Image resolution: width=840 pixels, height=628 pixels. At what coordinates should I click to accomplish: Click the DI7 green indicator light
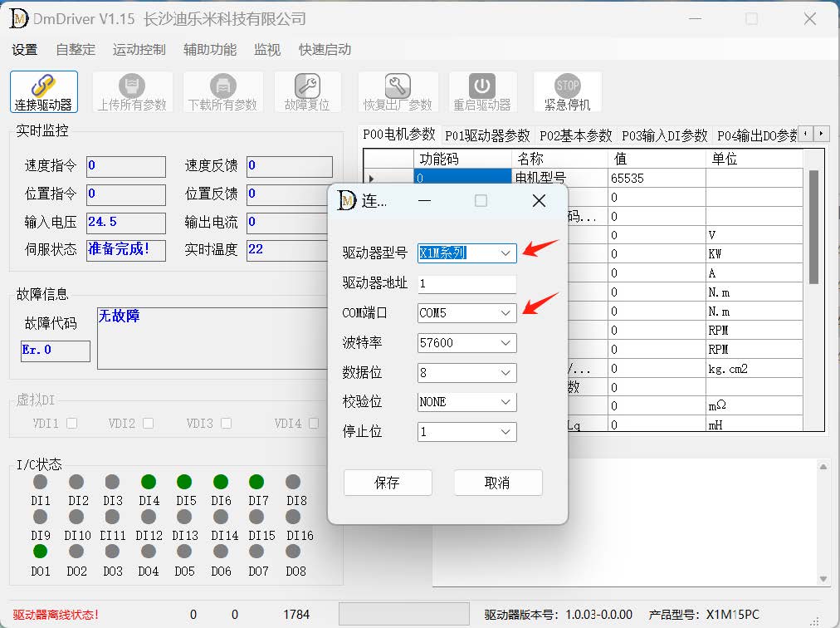(256, 482)
